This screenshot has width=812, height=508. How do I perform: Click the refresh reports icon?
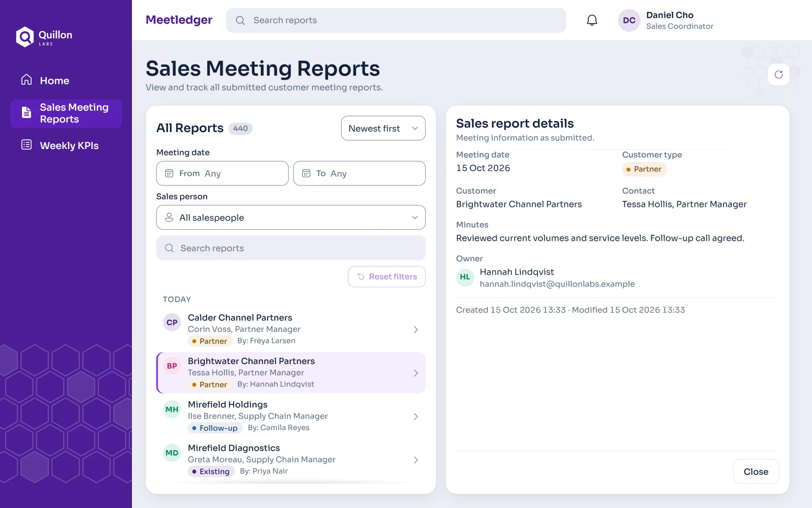[779, 75]
